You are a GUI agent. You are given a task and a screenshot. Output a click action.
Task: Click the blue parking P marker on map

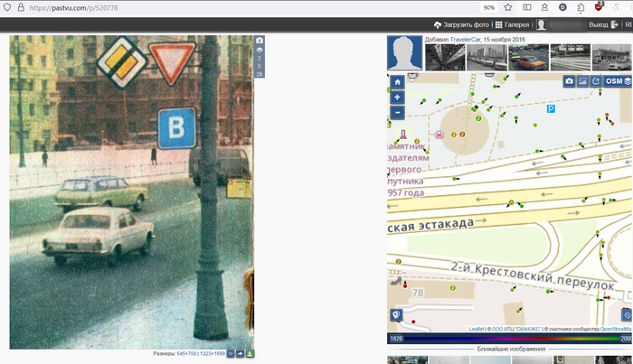pos(551,108)
